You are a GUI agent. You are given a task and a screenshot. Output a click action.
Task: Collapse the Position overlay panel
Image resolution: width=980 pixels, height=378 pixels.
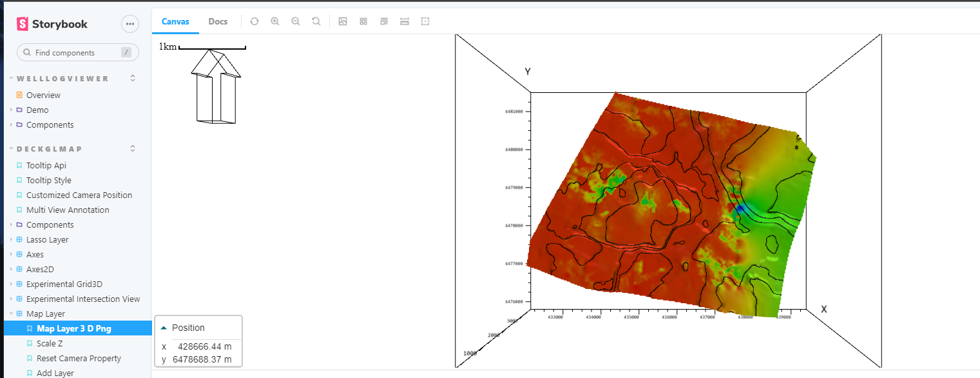click(164, 326)
